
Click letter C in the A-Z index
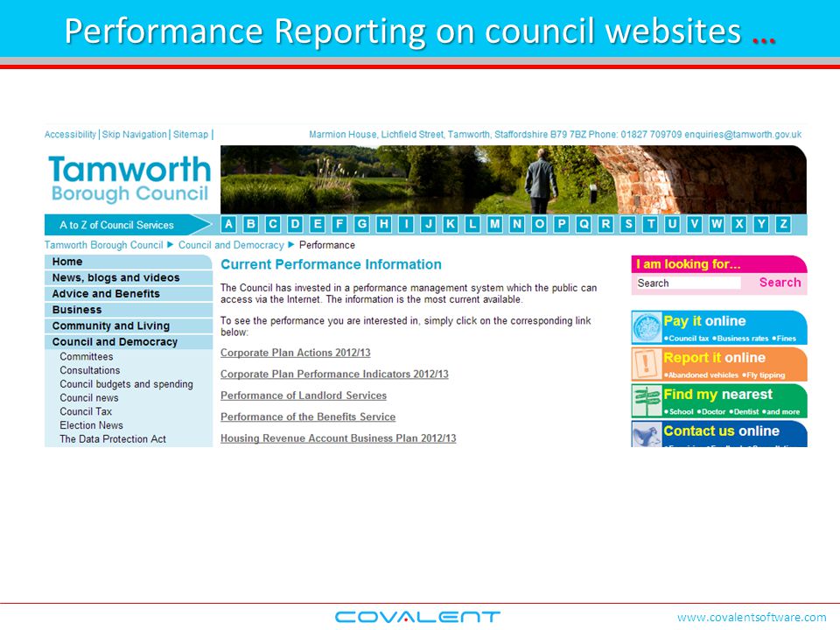tap(273, 224)
